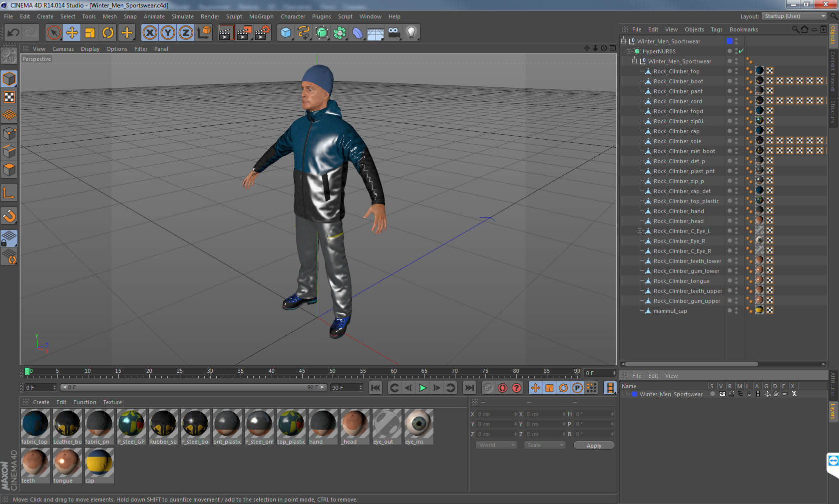
Task: Switch to Model mode in left palette
Action: [x=9, y=79]
